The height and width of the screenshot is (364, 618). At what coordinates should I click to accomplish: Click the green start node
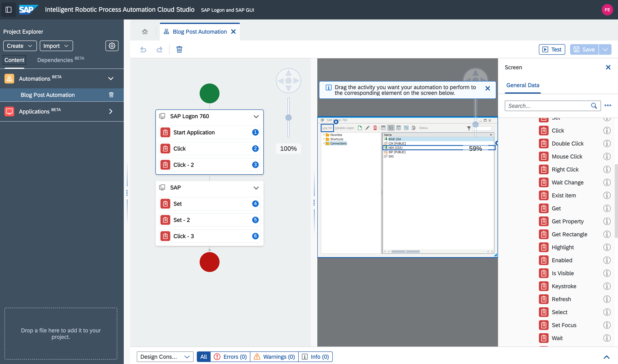pyautogui.click(x=209, y=94)
